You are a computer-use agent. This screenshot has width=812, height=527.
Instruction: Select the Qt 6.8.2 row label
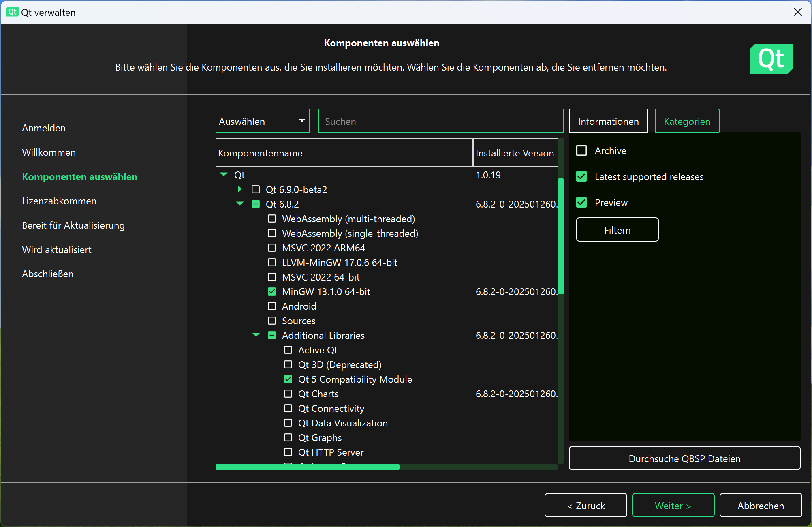coord(282,204)
